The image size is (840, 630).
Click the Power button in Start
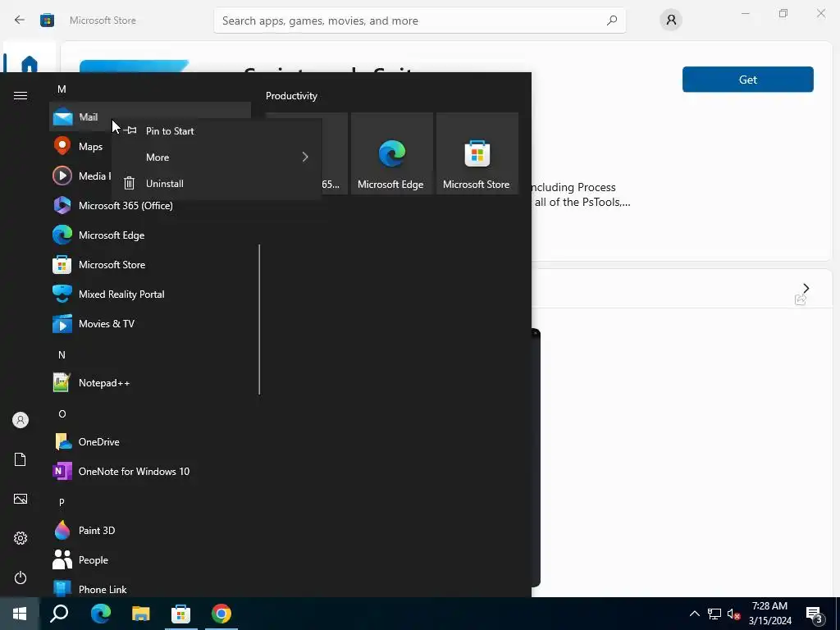pos(21,577)
